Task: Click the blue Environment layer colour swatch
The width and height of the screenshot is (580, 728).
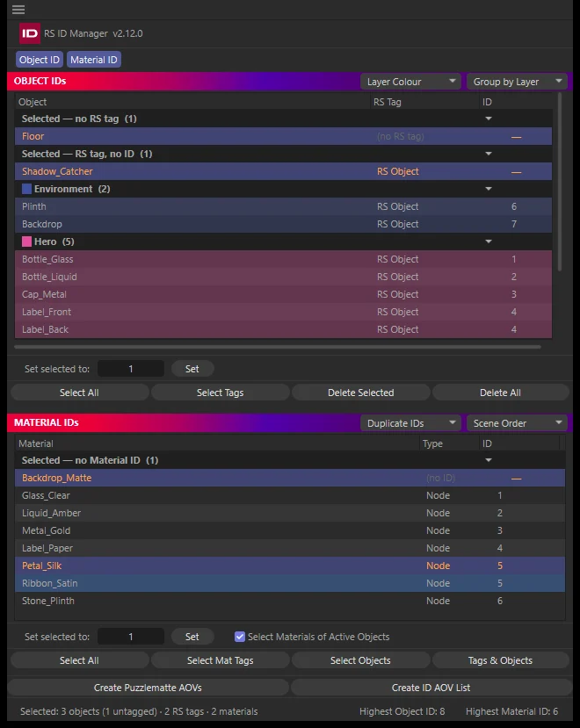Action: click(x=27, y=189)
